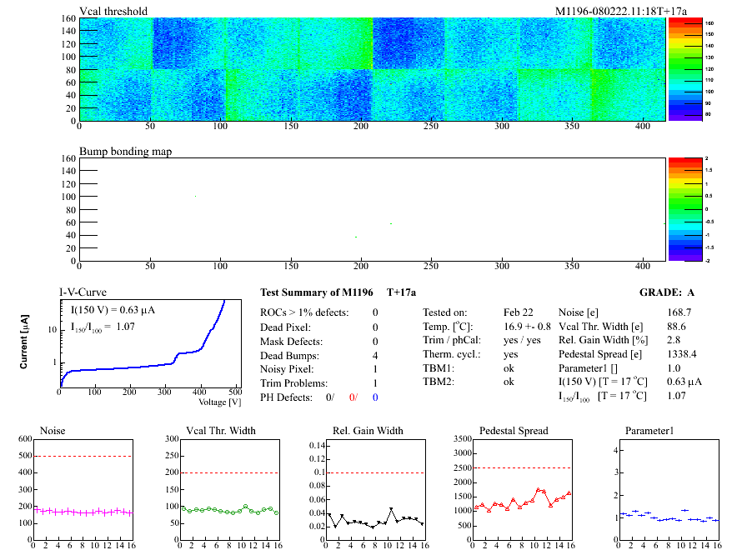Click the "yes / yes" Trim / phCal value
The width and height of the screenshot is (747, 560).
click(522, 340)
